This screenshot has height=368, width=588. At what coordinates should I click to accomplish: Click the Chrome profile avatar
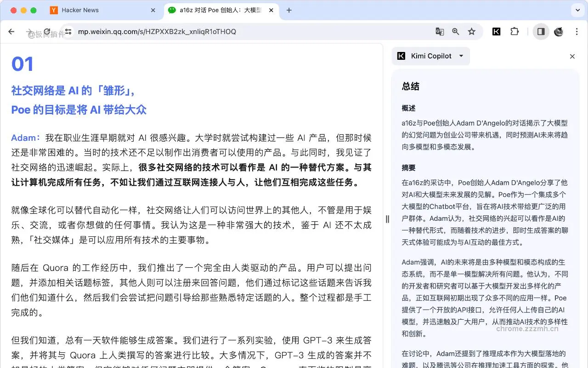[x=558, y=32]
